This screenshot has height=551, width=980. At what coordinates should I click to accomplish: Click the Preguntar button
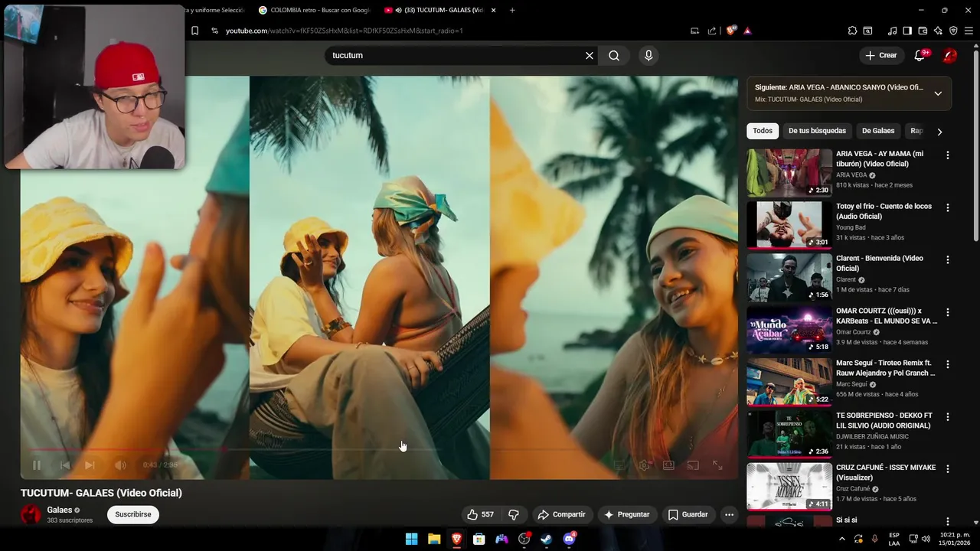pos(626,514)
